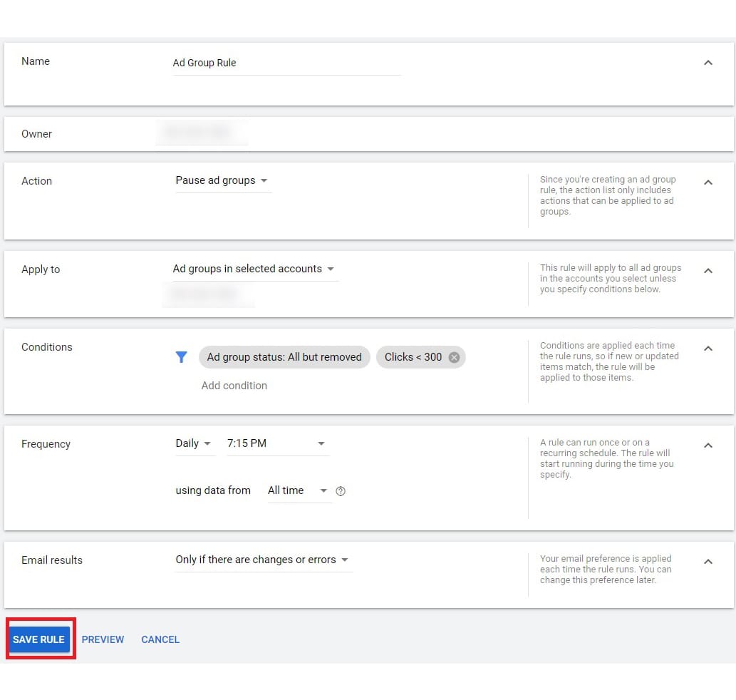736x700 pixels.
Task: Click the Save Rule button
Action: point(39,639)
